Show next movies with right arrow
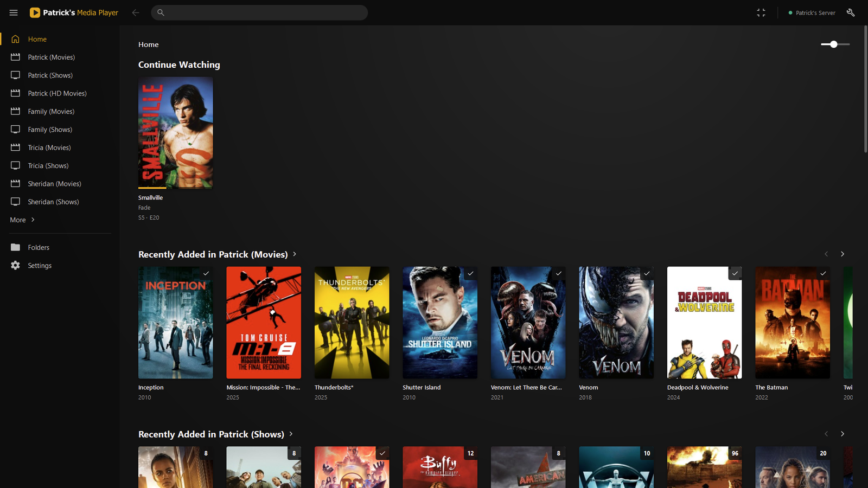The height and width of the screenshot is (488, 868). 843,254
